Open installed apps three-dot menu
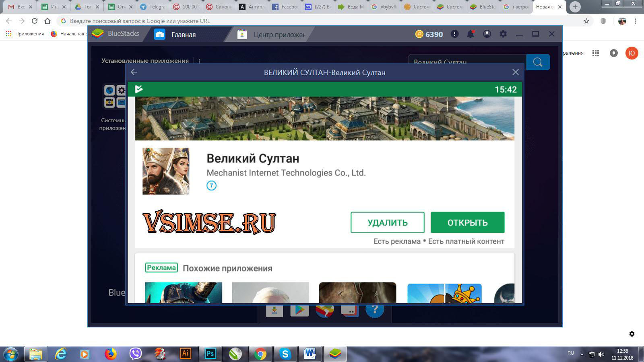Image resolution: width=644 pixels, height=362 pixels. point(200,61)
